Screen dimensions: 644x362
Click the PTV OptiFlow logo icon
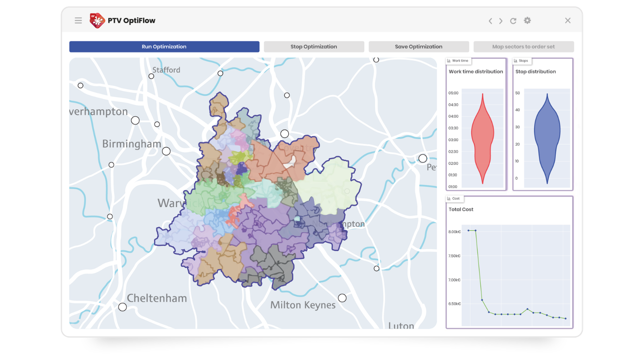(97, 21)
